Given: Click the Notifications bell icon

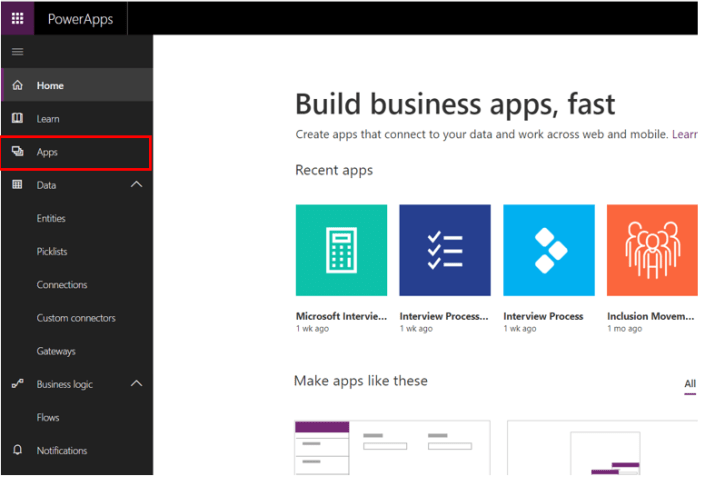Looking at the screenshot, I should pyautogui.click(x=17, y=450).
